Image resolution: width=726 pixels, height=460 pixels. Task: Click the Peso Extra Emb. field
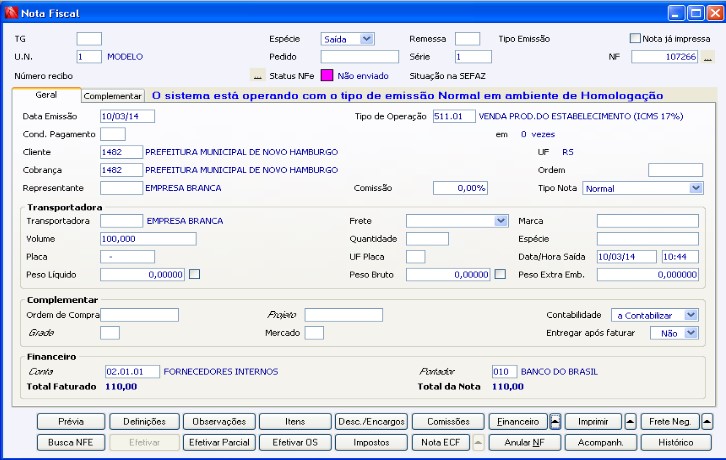(648, 275)
